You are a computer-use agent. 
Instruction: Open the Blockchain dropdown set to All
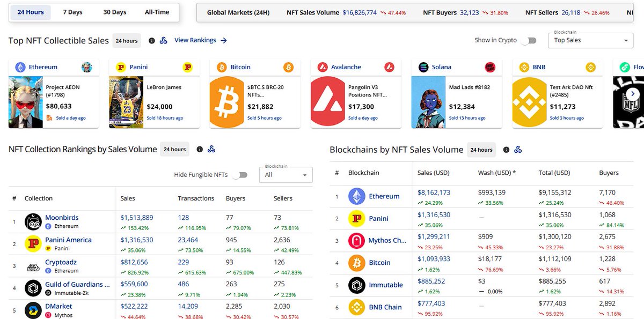pyautogui.click(x=286, y=175)
